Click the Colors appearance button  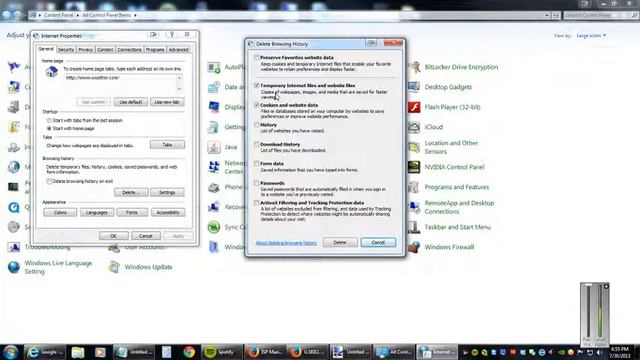(60, 213)
